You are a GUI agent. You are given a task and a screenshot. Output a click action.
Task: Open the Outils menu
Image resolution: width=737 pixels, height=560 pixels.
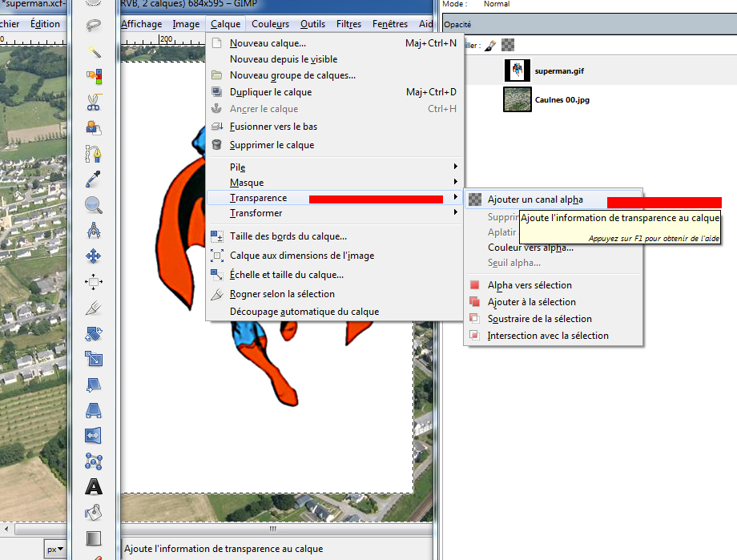click(312, 24)
